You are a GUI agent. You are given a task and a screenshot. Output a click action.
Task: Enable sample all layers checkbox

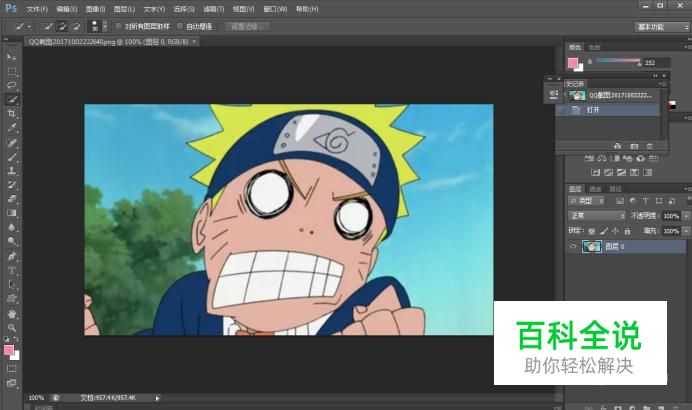coord(118,26)
